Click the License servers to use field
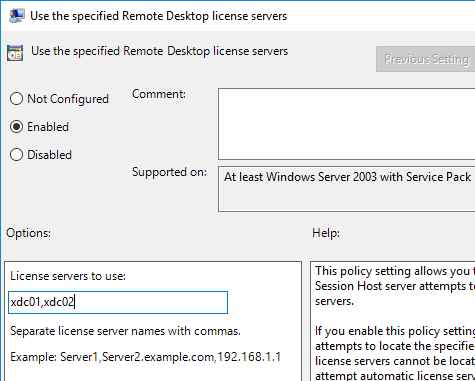Image resolution: width=475 pixels, height=381 pixels. pyautogui.click(x=118, y=302)
